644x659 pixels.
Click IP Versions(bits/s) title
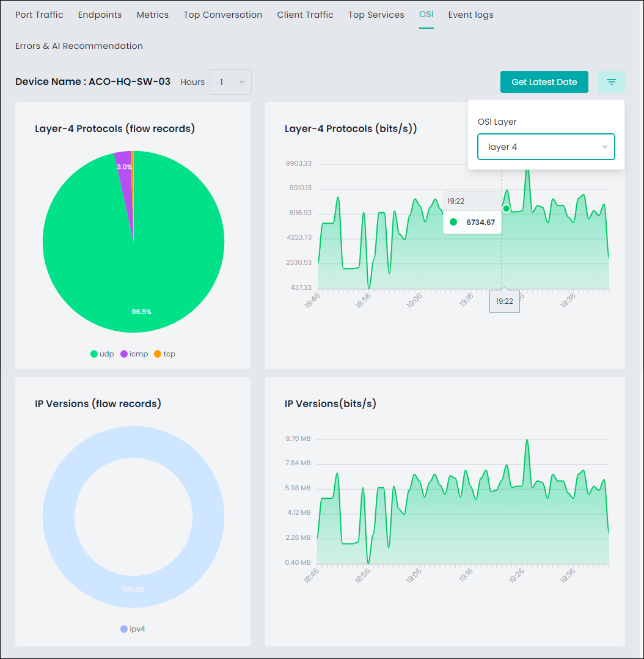click(x=330, y=403)
